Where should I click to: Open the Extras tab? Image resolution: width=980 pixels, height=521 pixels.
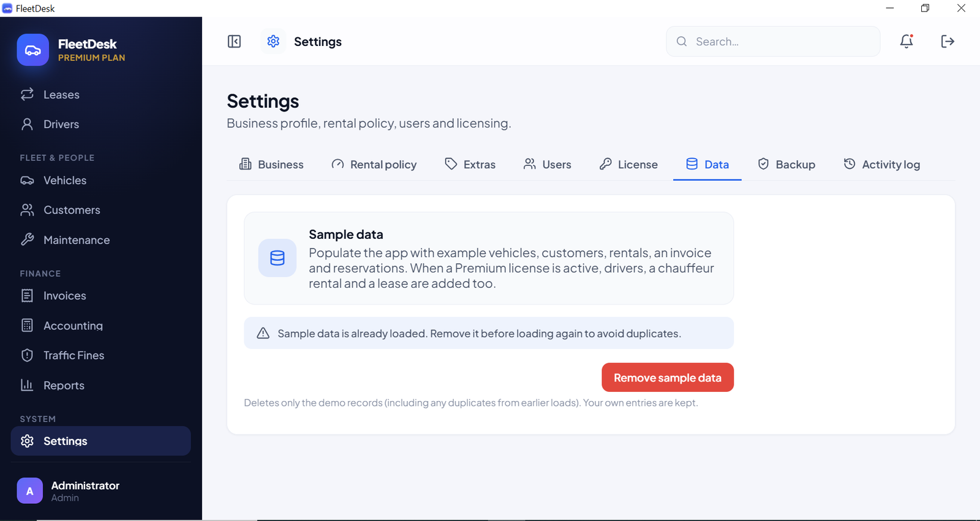click(x=470, y=164)
